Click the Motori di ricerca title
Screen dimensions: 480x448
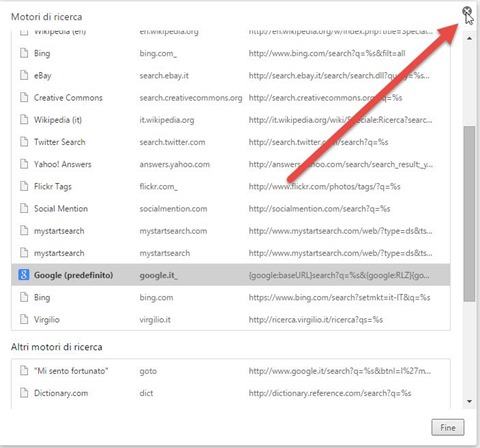pos(47,17)
